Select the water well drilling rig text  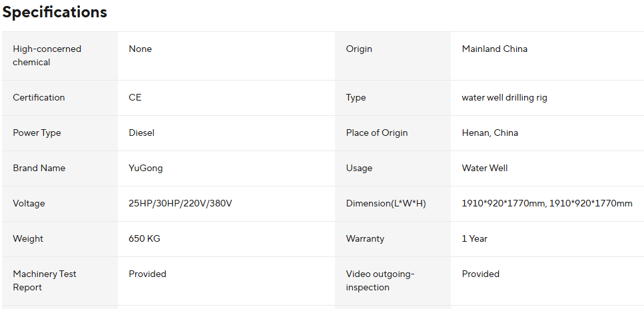tap(504, 97)
